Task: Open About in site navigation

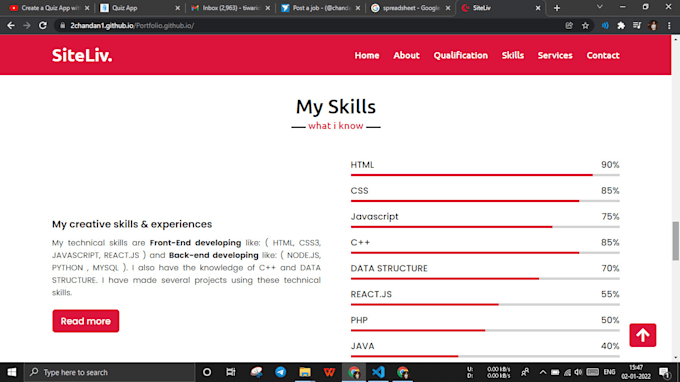Action: pos(406,56)
